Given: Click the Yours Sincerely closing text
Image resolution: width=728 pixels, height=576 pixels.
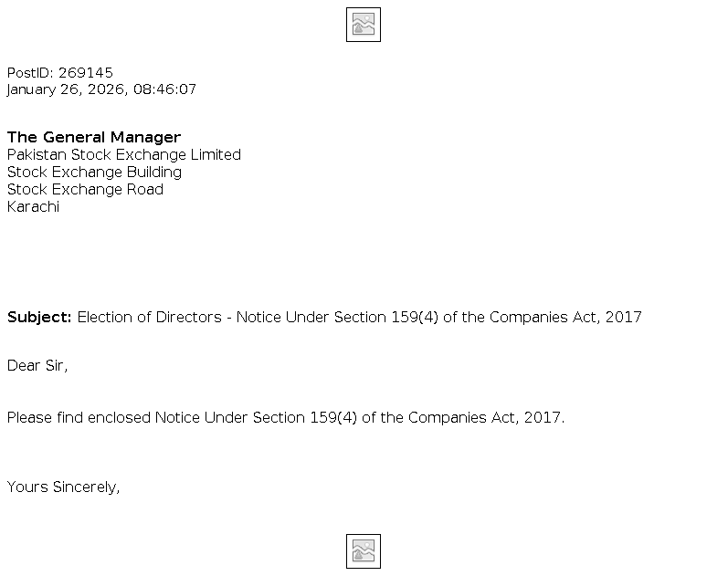Looking at the screenshot, I should point(63,487).
